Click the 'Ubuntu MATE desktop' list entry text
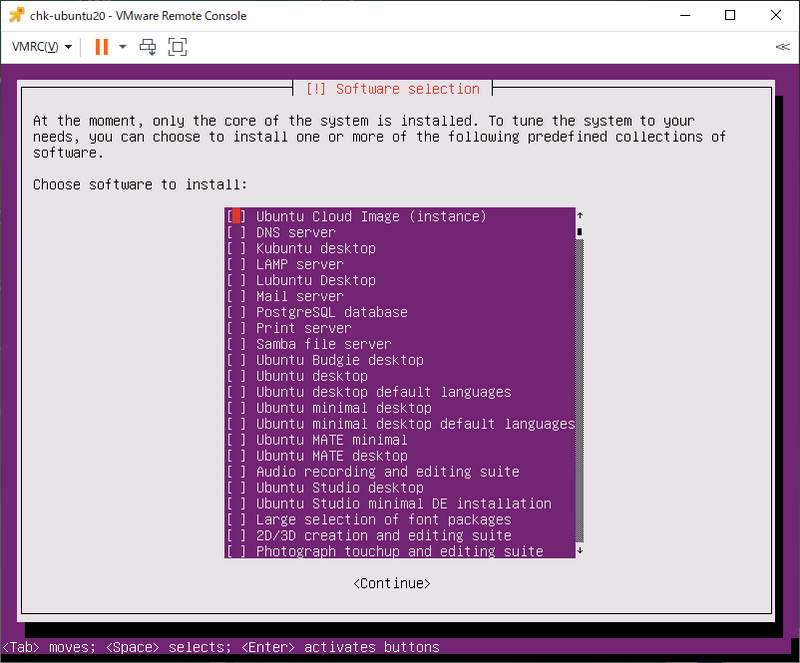The height and width of the screenshot is (663, 800). [x=332, y=456]
